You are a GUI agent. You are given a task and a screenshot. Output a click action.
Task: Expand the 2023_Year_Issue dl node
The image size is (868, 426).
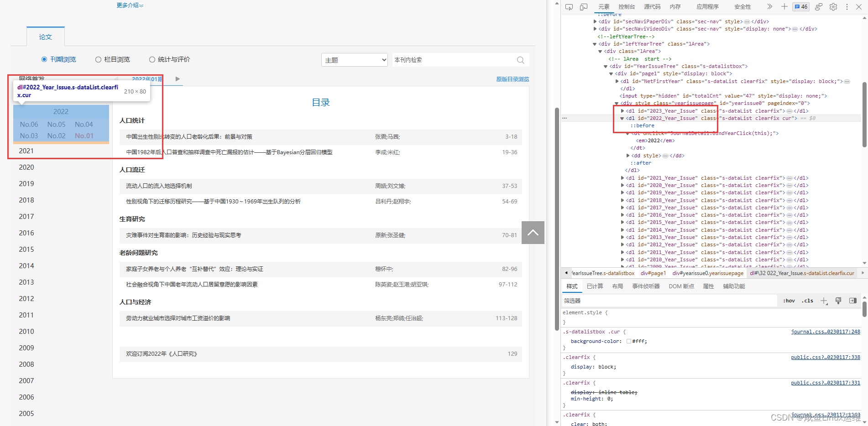[x=622, y=111]
